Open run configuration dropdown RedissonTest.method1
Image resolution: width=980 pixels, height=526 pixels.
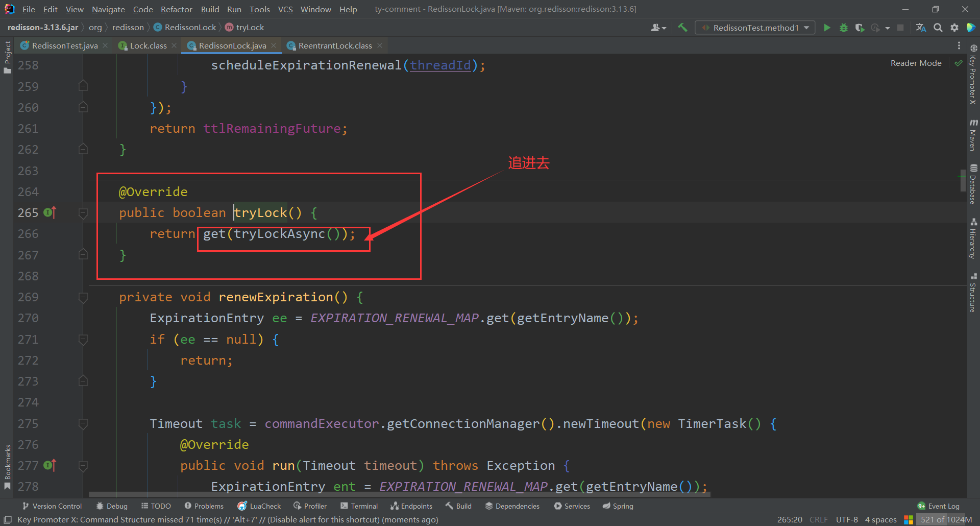[x=755, y=28]
